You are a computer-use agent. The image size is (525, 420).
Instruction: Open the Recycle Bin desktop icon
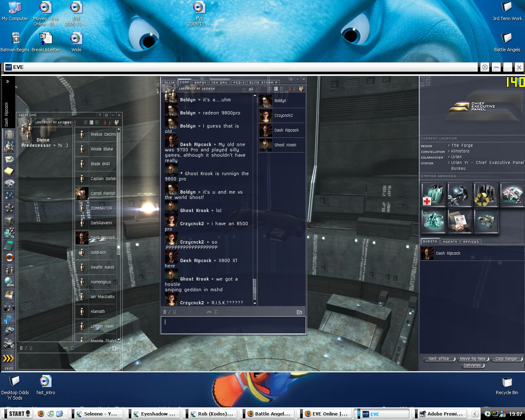tap(507, 386)
